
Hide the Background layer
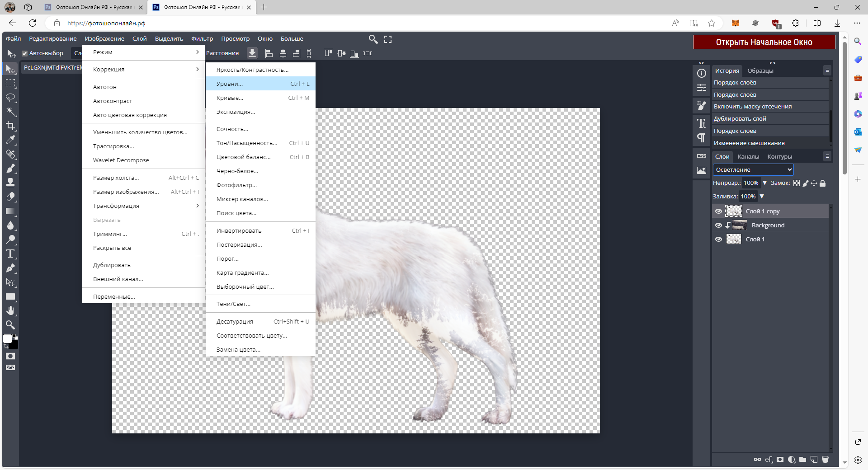click(718, 226)
